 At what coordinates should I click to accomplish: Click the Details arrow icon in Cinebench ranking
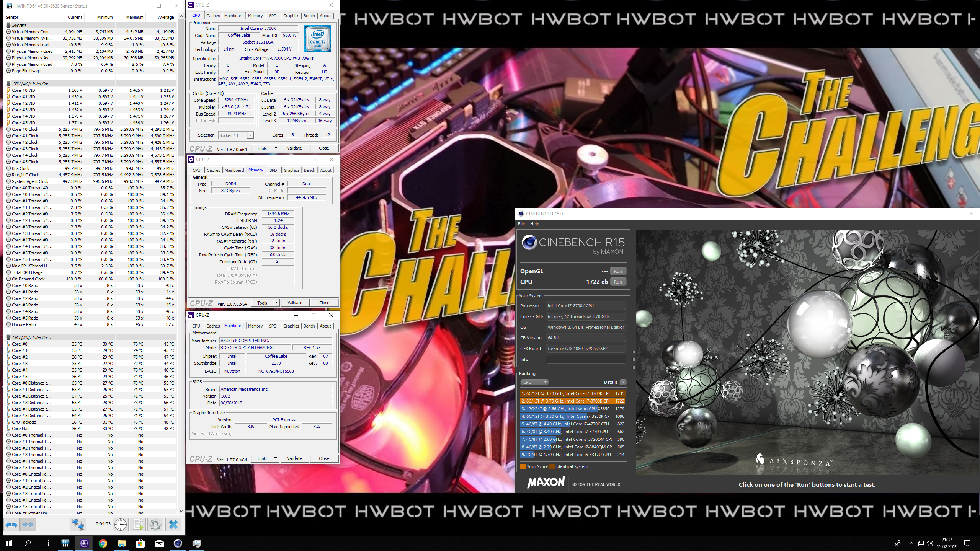[623, 382]
